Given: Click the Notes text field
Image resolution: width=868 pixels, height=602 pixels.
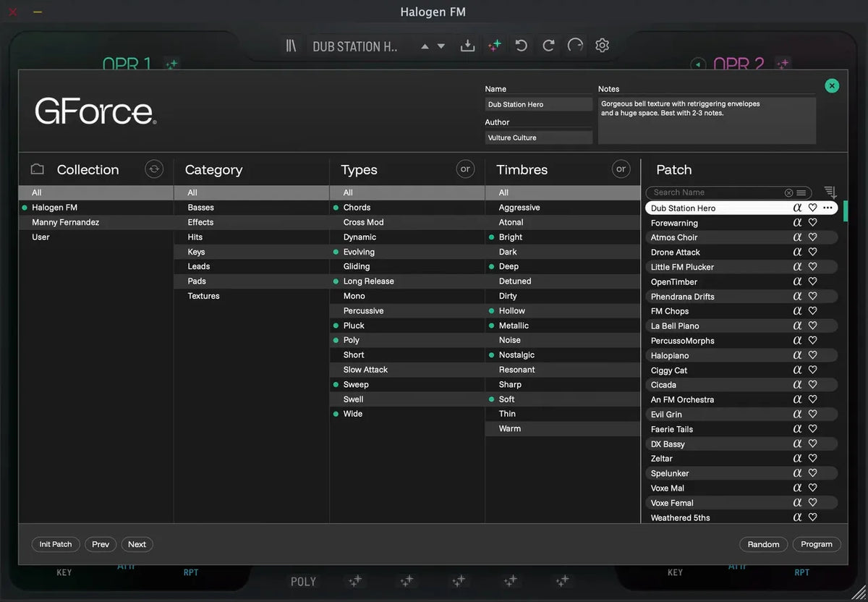Looking at the screenshot, I should pyautogui.click(x=707, y=121).
